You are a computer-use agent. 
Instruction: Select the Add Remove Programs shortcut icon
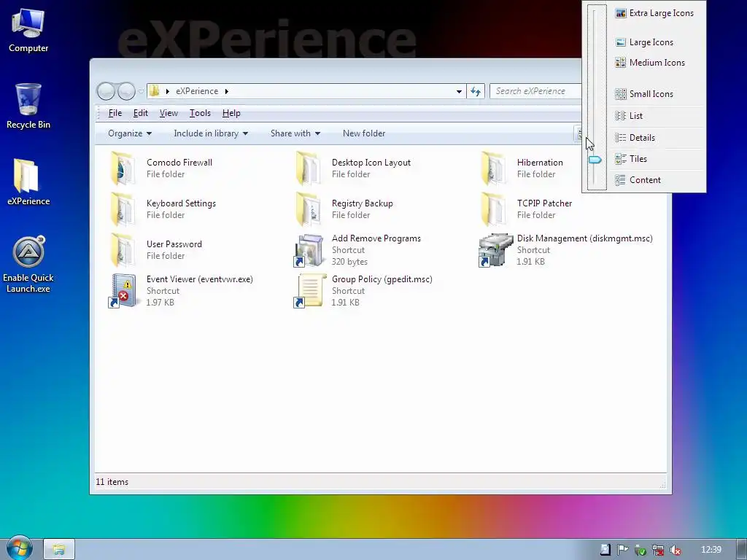(309, 250)
